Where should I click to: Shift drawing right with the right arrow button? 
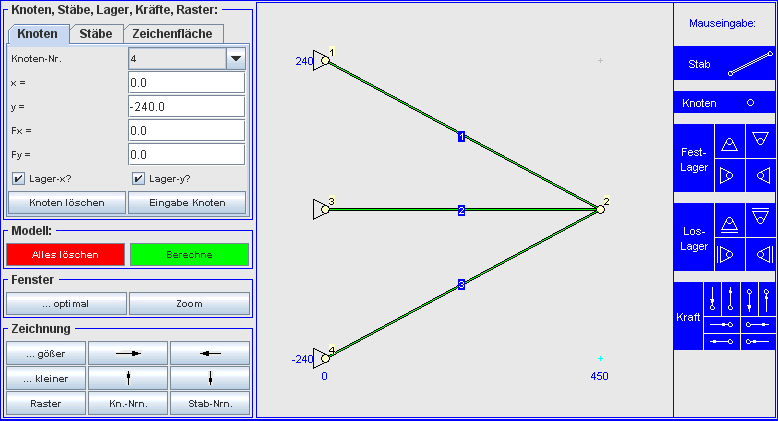(x=127, y=353)
